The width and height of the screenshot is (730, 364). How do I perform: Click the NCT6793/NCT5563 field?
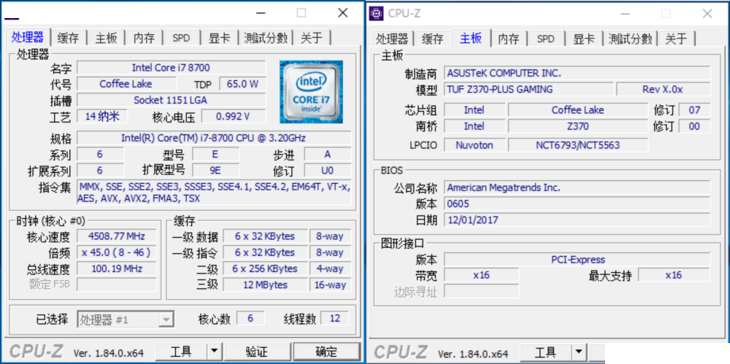coord(577,145)
